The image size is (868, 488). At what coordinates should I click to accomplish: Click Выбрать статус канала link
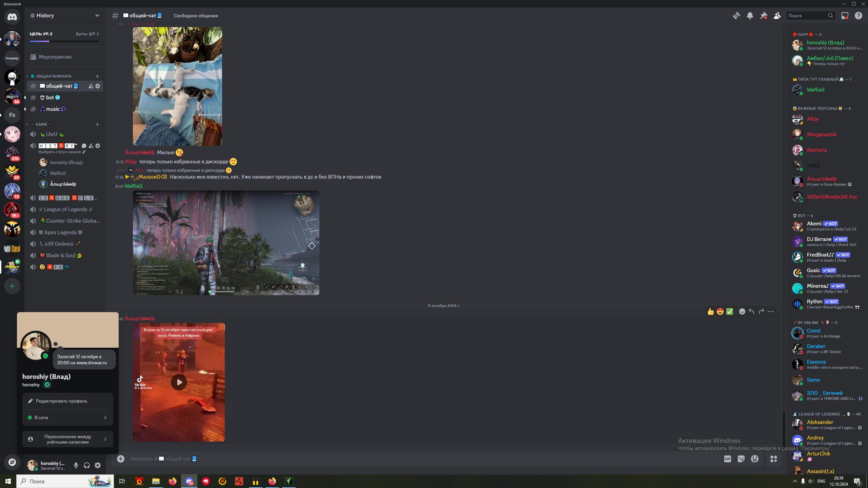click(x=62, y=152)
